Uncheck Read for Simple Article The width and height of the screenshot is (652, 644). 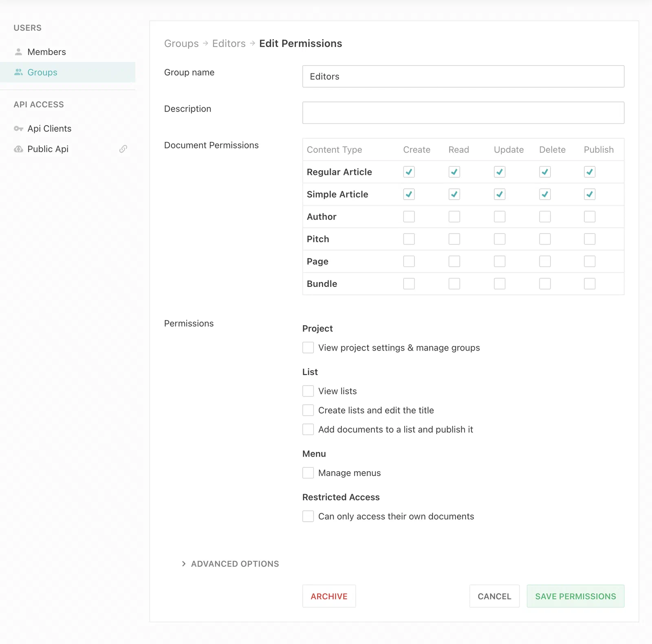[454, 194]
